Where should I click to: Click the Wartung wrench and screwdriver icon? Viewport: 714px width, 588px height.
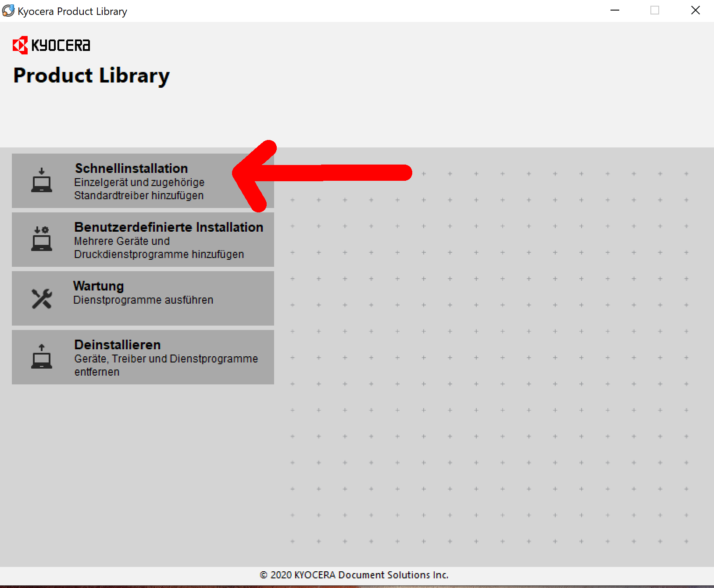(x=42, y=298)
